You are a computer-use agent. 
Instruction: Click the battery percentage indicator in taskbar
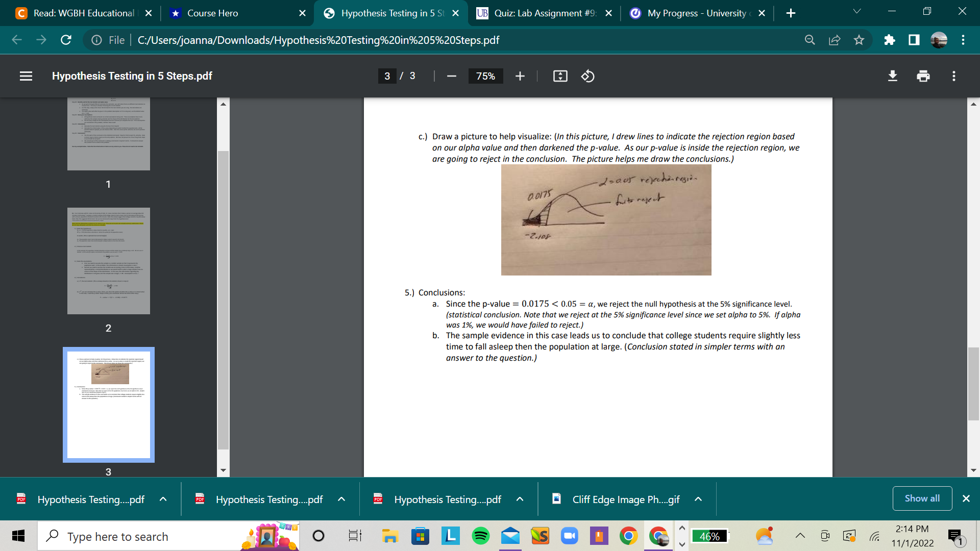click(x=710, y=536)
